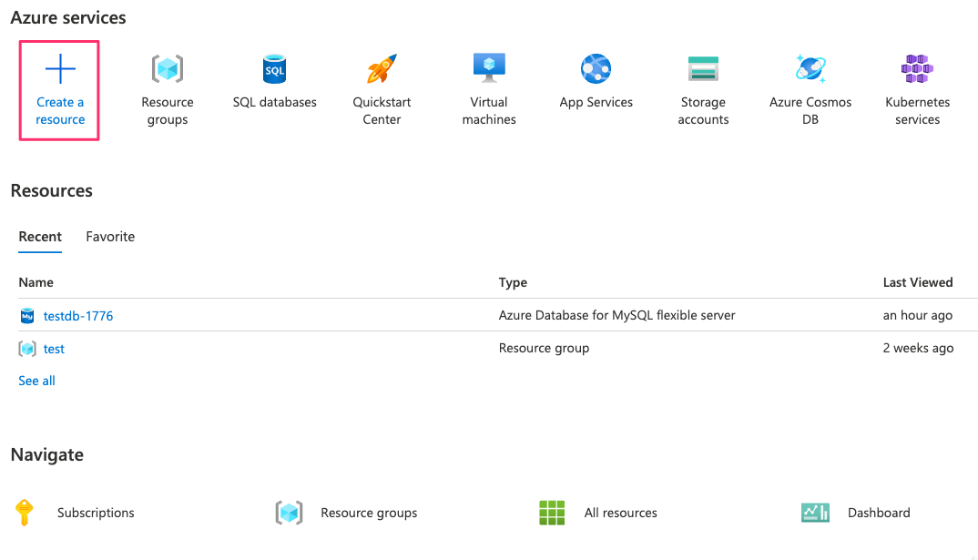This screenshot has width=978, height=560.
Task: Open Kubernetes services
Action: (917, 88)
